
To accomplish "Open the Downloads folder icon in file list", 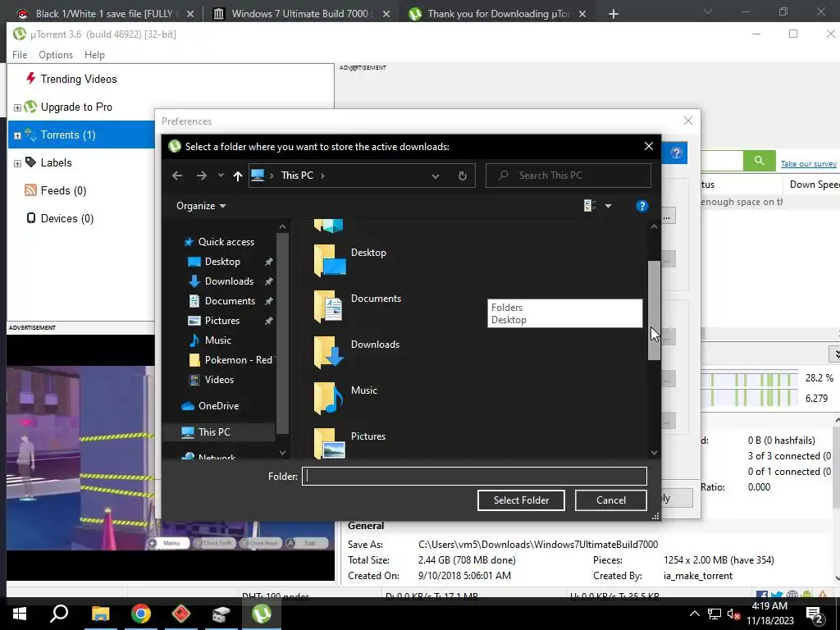I will tap(328, 352).
